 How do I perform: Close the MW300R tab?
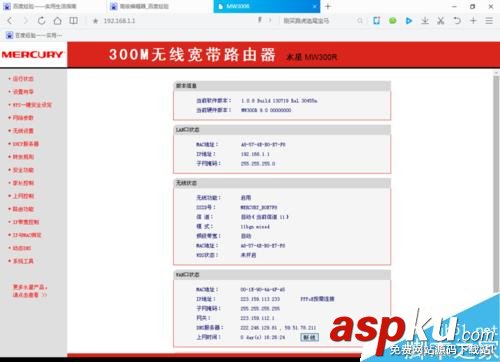[314, 6]
